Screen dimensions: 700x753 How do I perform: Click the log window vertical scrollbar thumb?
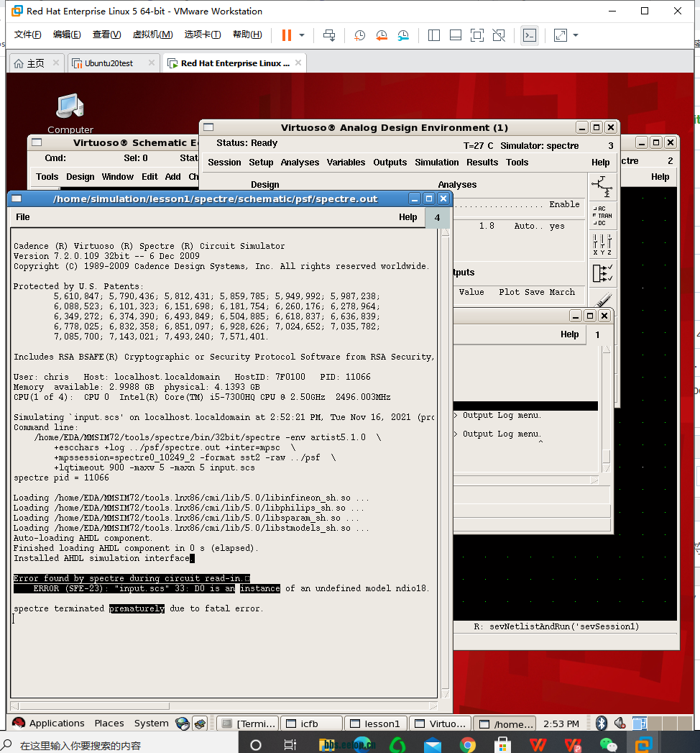coord(607,455)
